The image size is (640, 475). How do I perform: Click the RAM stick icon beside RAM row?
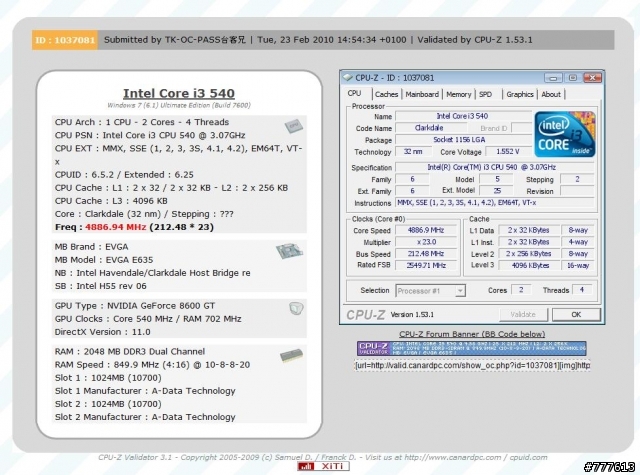tap(291, 355)
